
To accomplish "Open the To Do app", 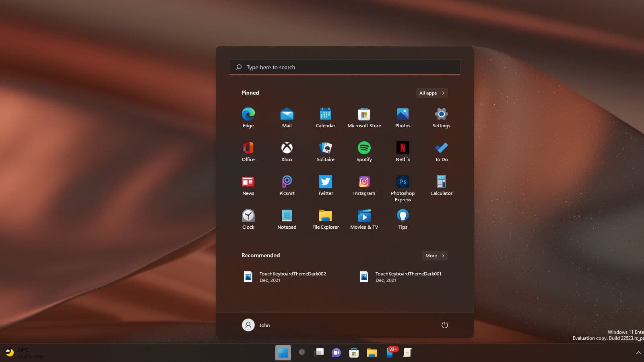I will pos(441,151).
